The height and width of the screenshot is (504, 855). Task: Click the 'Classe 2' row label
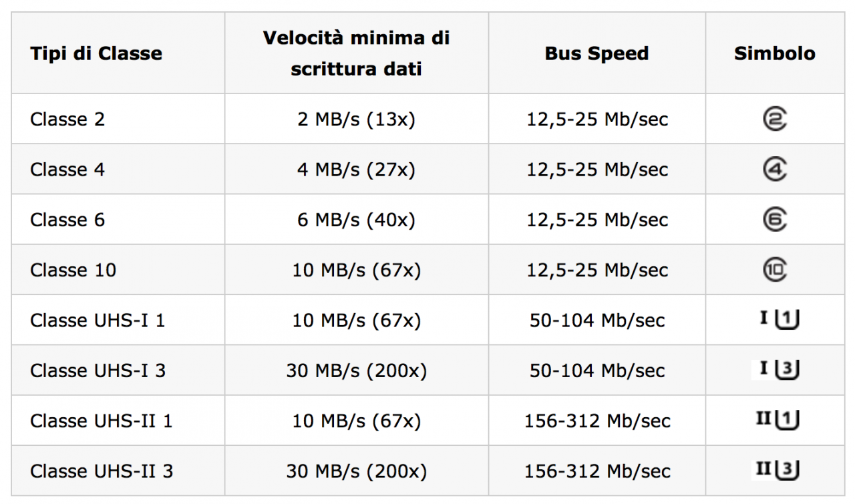tap(67, 119)
